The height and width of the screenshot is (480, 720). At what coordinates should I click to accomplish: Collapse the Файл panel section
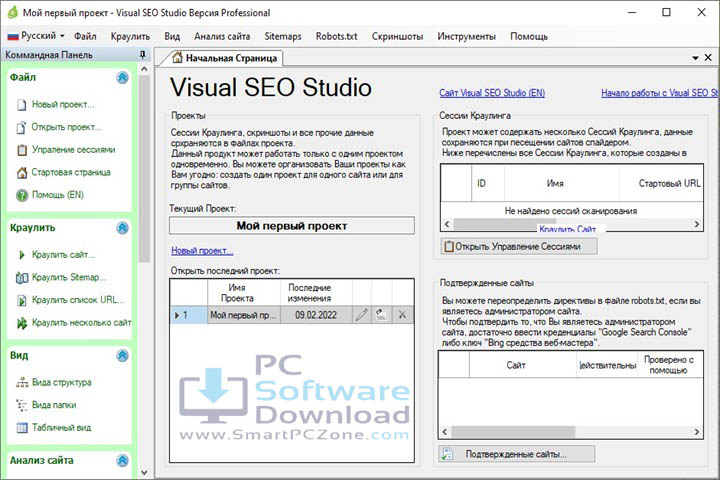tap(122, 78)
